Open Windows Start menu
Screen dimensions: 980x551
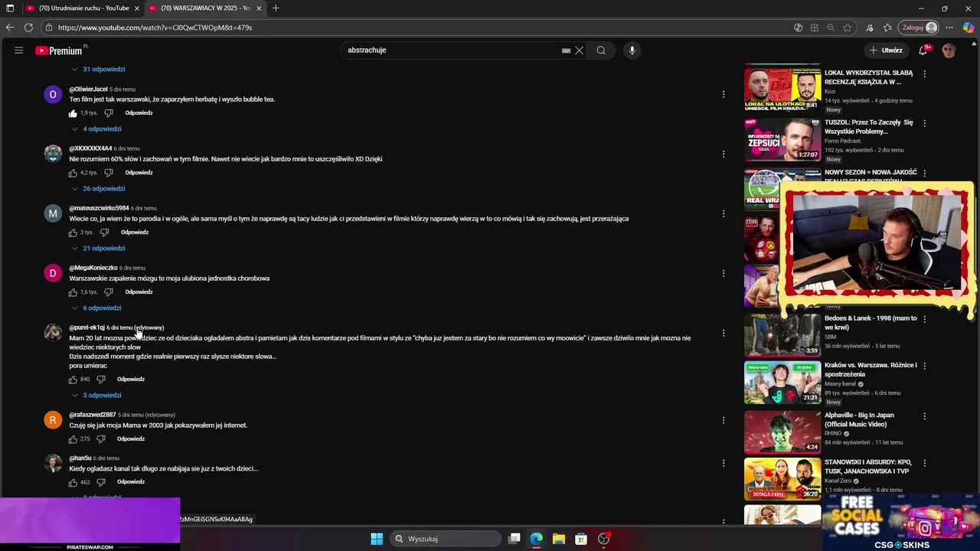pyautogui.click(x=377, y=539)
